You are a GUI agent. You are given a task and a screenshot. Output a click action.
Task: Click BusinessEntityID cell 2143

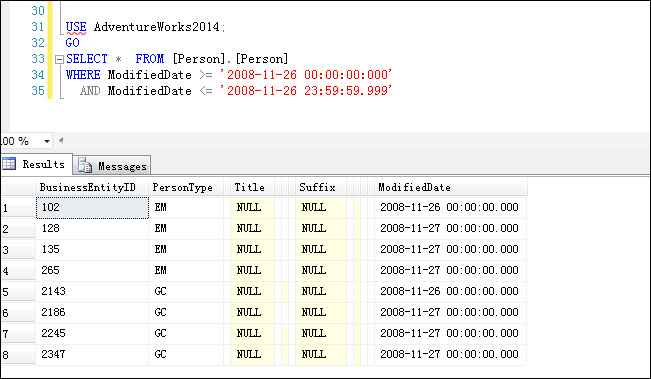(92, 292)
